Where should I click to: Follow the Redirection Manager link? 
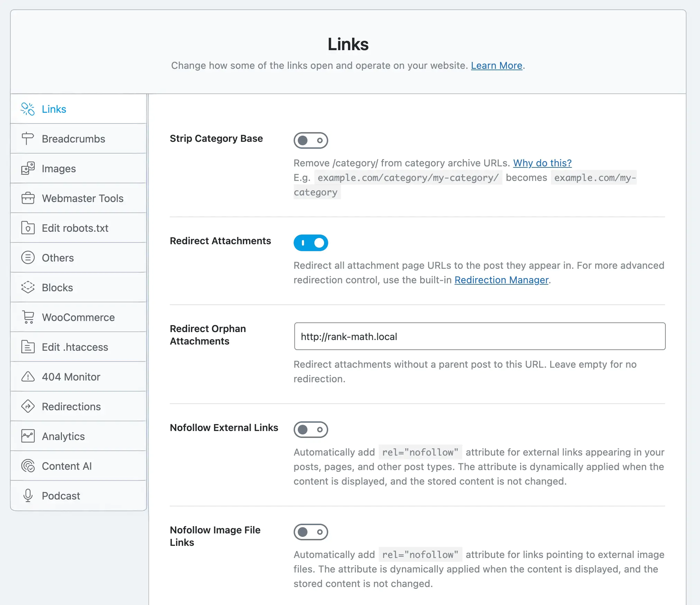pos(501,280)
